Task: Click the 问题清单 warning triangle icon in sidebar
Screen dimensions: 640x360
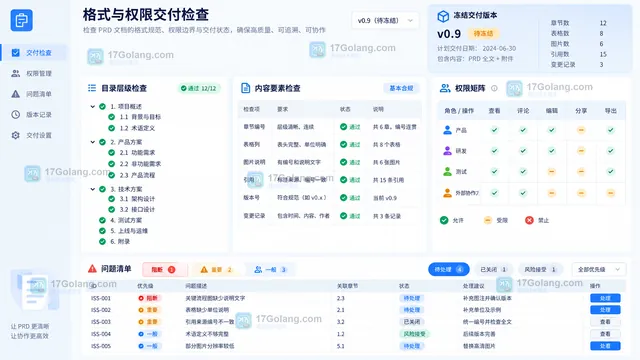Action: [x=16, y=94]
